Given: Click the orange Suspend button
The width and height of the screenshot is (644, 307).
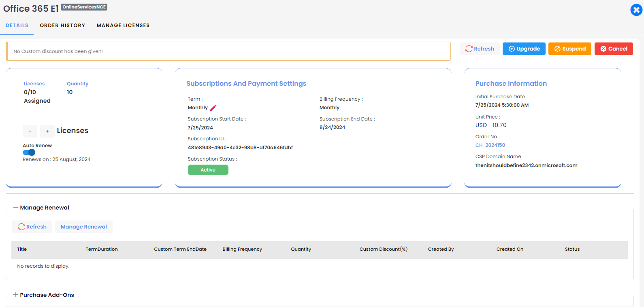Looking at the screenshot, I should 570,49.
